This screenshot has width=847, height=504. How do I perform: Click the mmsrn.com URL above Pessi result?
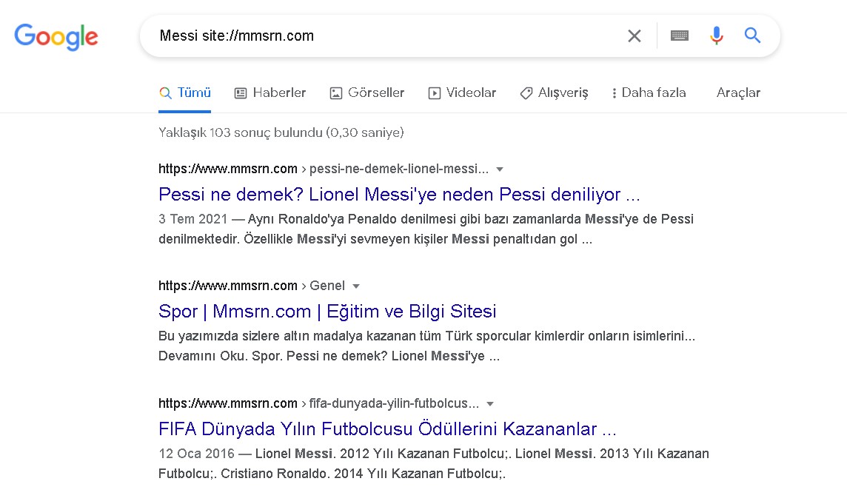pos(323,169)
